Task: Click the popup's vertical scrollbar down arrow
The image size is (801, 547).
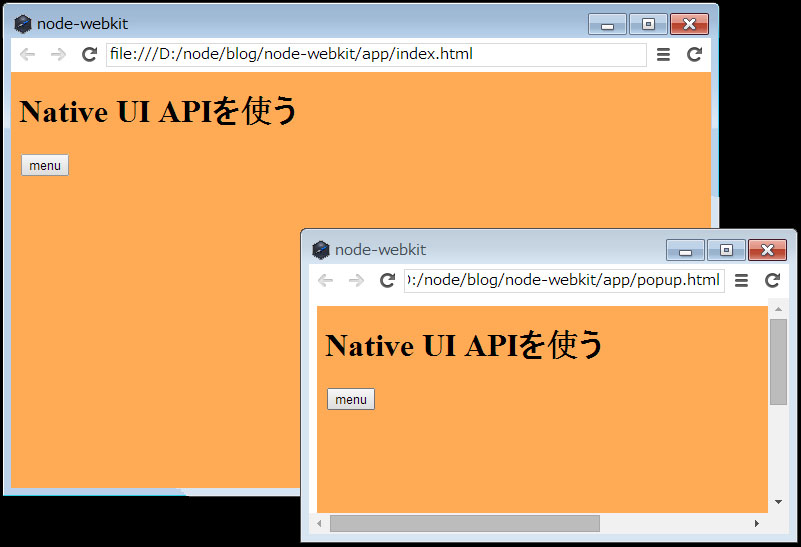Action: tap(778, 502)
